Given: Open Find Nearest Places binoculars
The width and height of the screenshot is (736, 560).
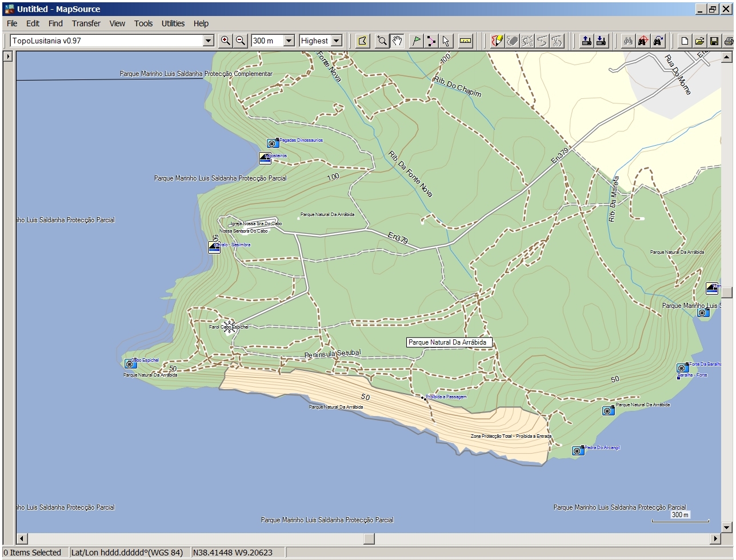Looking at the screenshot, I should [x=643, y=41].
